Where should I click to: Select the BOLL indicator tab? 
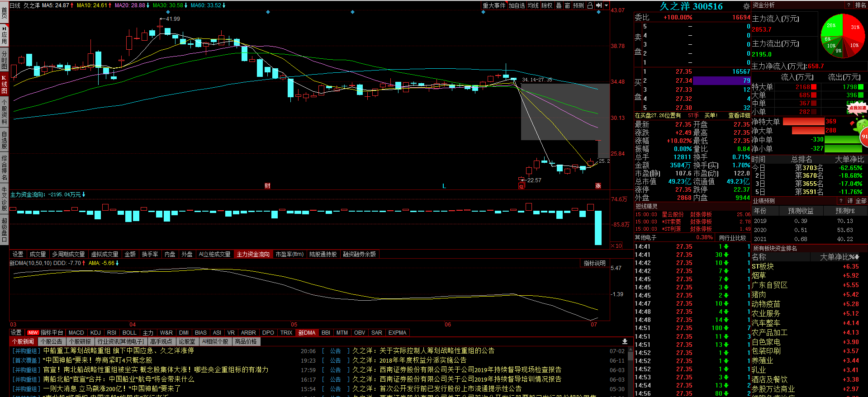tap(129, 332)
